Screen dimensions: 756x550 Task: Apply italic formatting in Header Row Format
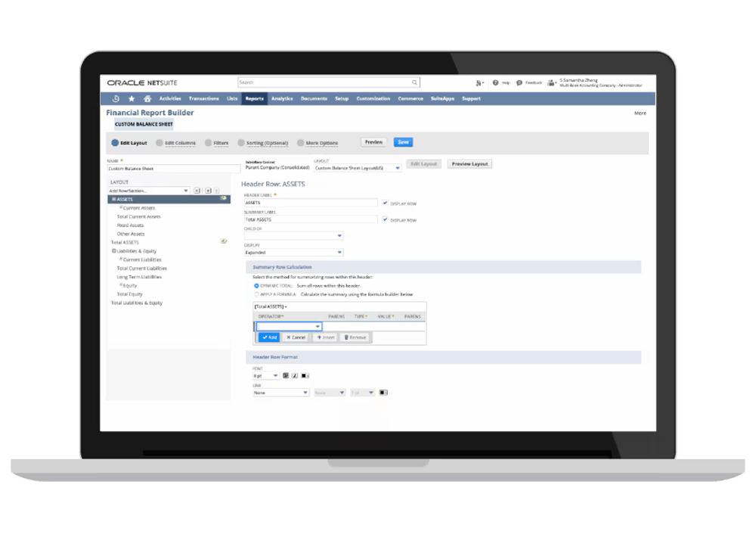tap(296, 374)
